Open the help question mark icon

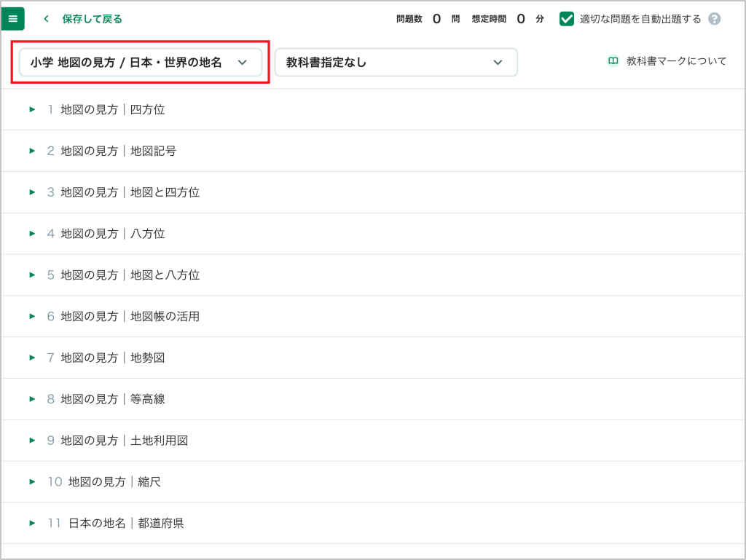pyautogui.click(x=714, y=19)
